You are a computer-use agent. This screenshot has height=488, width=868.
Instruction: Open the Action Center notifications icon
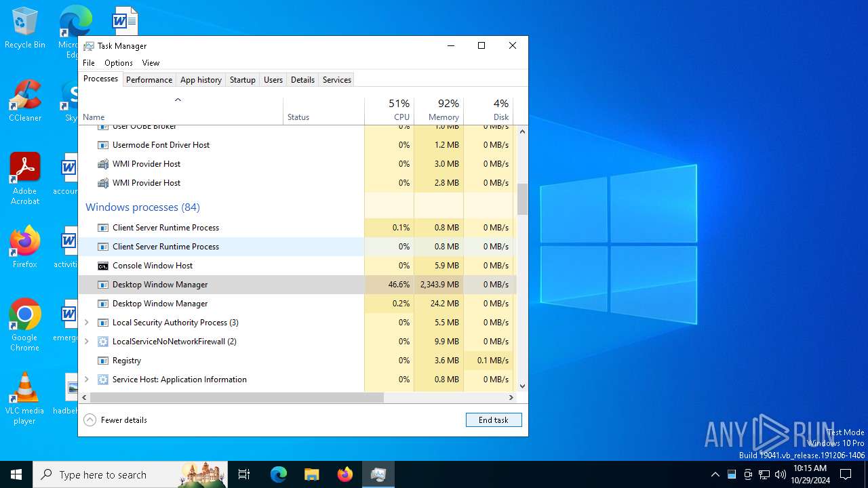(846, 474)
